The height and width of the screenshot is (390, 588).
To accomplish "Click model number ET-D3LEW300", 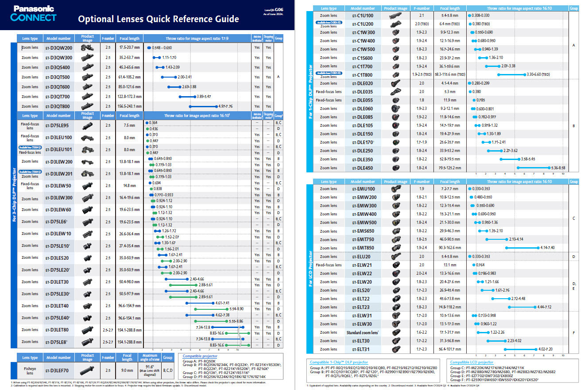I will (x=58, y=198).
